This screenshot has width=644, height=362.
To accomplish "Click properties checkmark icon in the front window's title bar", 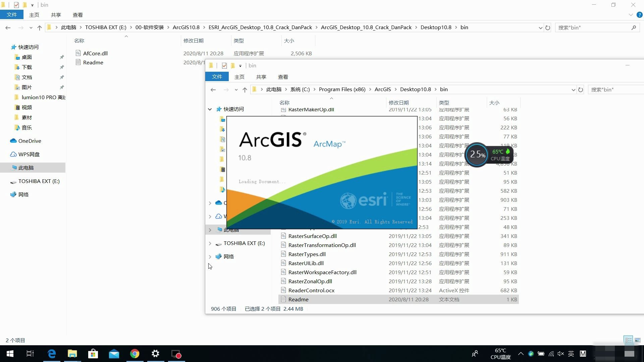I will point(224,65).
